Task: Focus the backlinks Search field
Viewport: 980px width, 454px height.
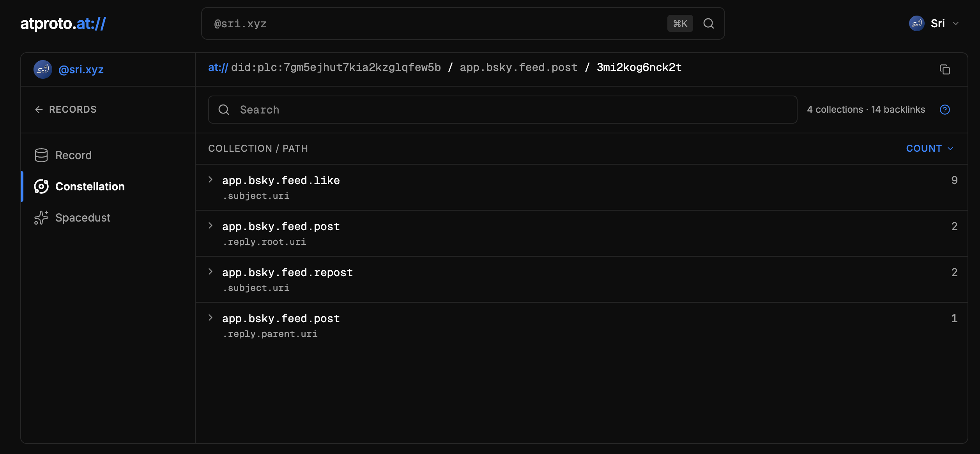Action: [x=503, y=110]
